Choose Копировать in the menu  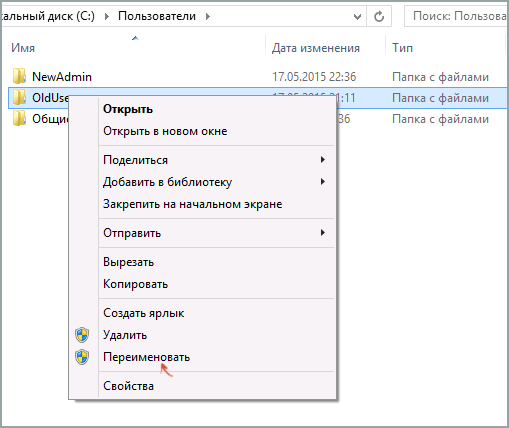[x=135, y=284]
